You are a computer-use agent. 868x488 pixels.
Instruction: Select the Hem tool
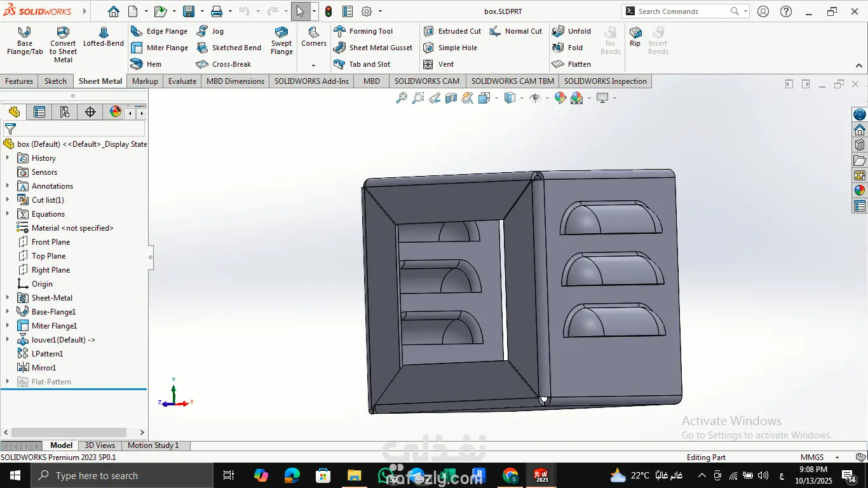(x=146, y=64)
